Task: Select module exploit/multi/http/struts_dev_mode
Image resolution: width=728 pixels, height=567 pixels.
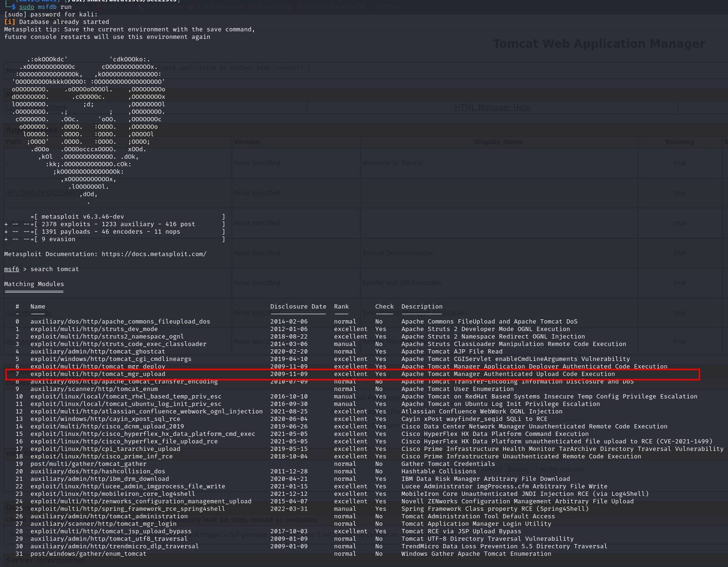Action: [x=94, y=329]
